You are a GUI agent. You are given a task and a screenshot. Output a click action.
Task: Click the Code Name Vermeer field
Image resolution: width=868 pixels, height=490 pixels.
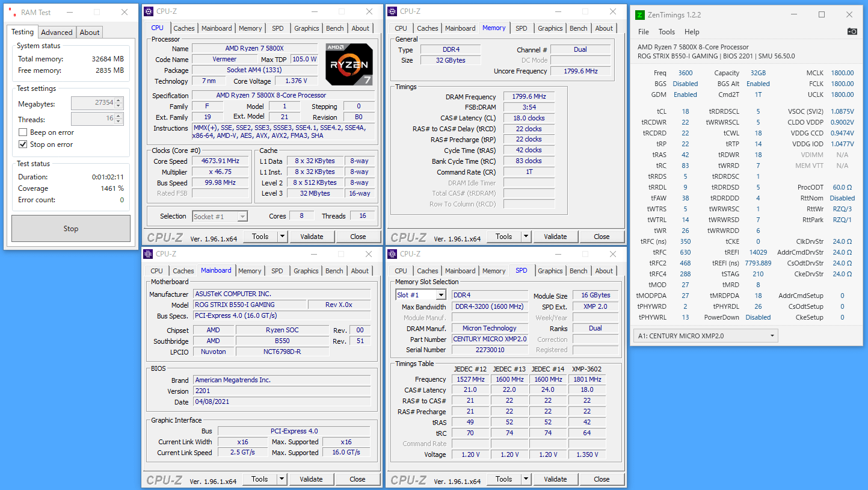[x=224, y=59]
